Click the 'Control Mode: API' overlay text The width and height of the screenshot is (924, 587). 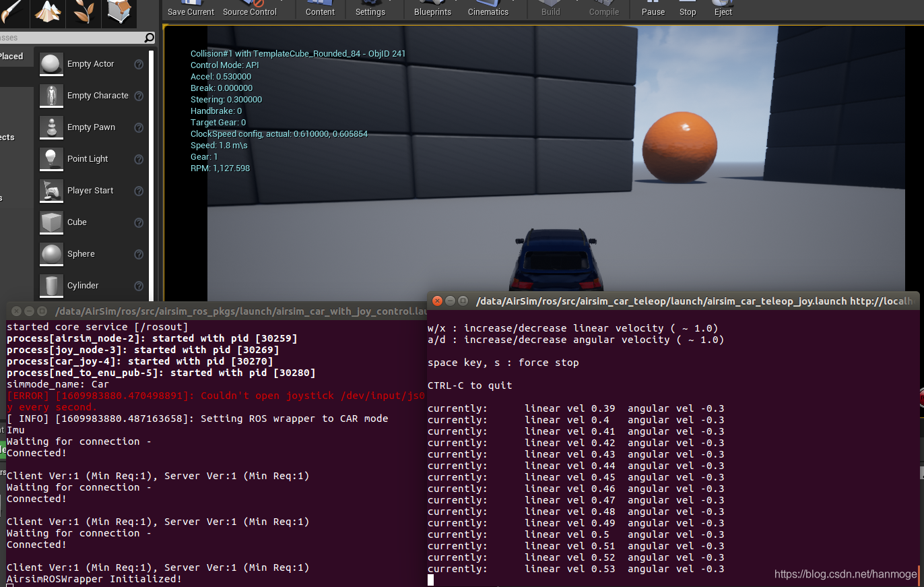coord(224,65)
